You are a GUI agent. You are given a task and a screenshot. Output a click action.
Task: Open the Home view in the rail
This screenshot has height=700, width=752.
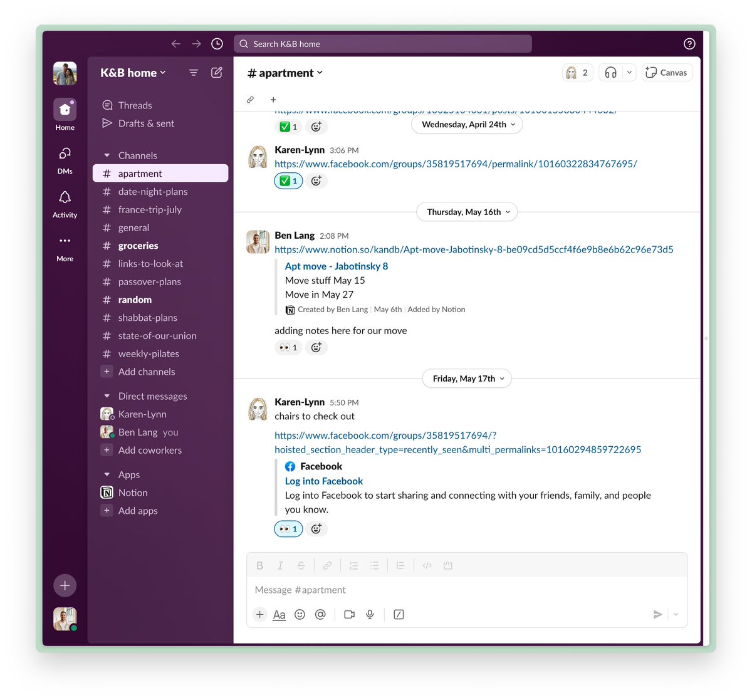point(65,110)
